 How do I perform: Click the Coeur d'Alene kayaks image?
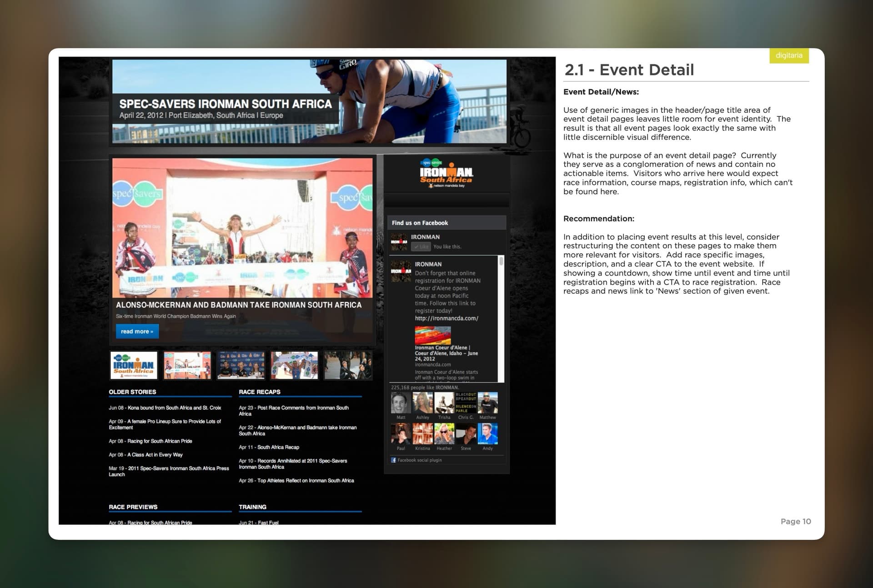pos(432,336)
